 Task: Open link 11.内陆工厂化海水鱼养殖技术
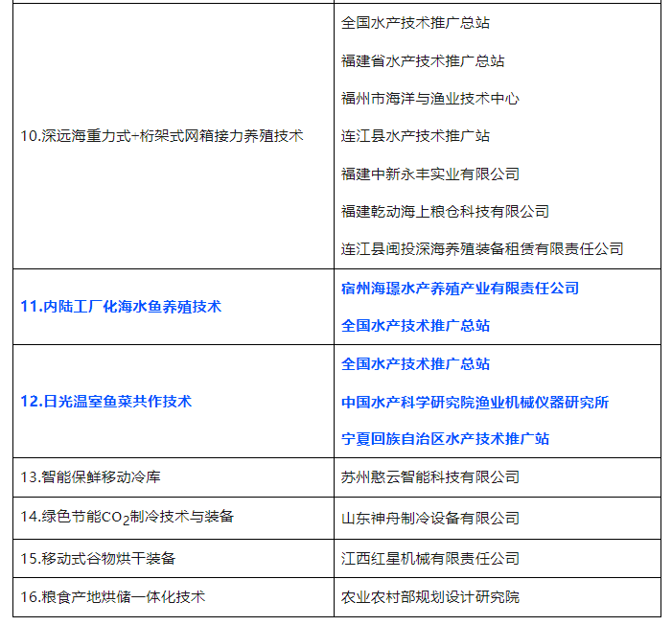click(x=121, y=307)
